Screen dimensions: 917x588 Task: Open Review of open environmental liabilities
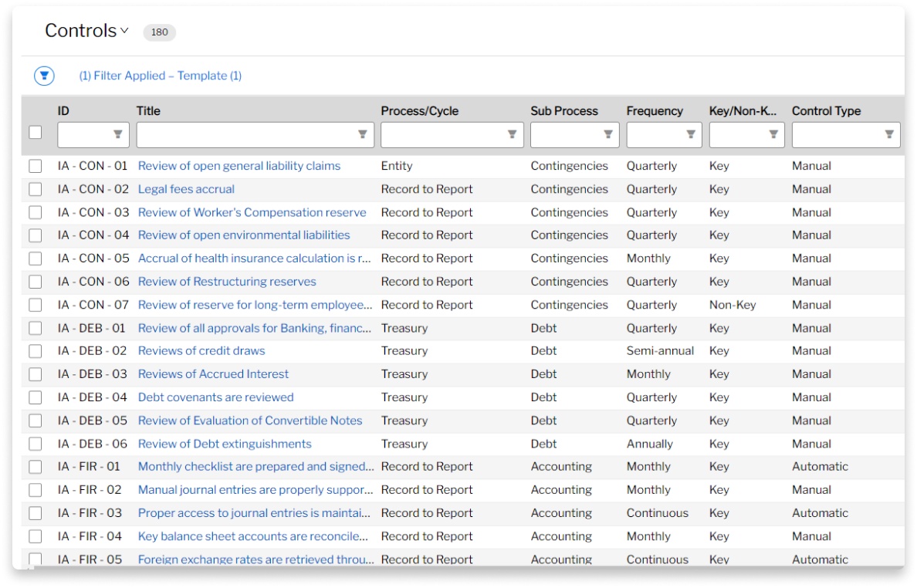click(244, 235)
